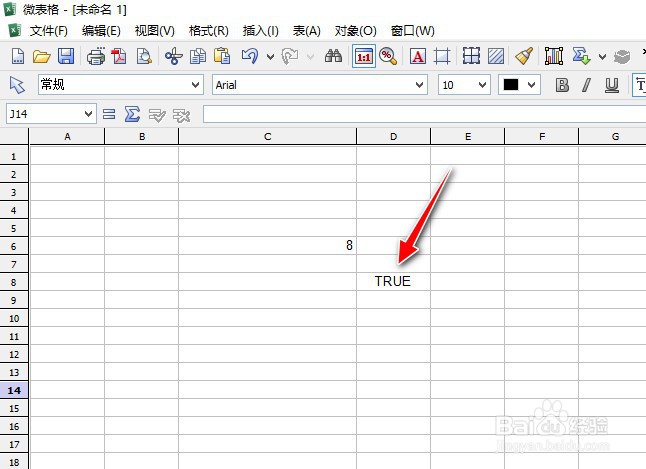Viewport: 646px width, 469px height.
Task: Open the J14 cell reference dropdown
Action: [88, 114]
